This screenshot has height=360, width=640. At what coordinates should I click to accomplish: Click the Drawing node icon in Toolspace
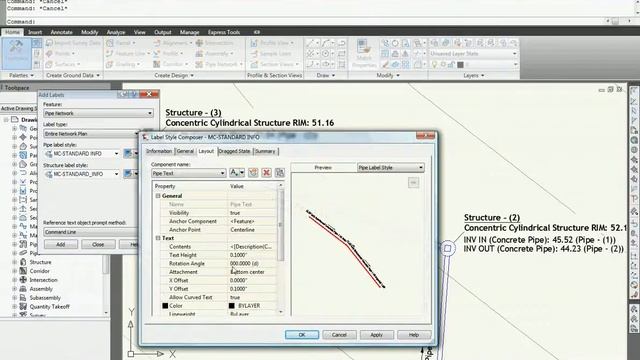tap(15, 120)
